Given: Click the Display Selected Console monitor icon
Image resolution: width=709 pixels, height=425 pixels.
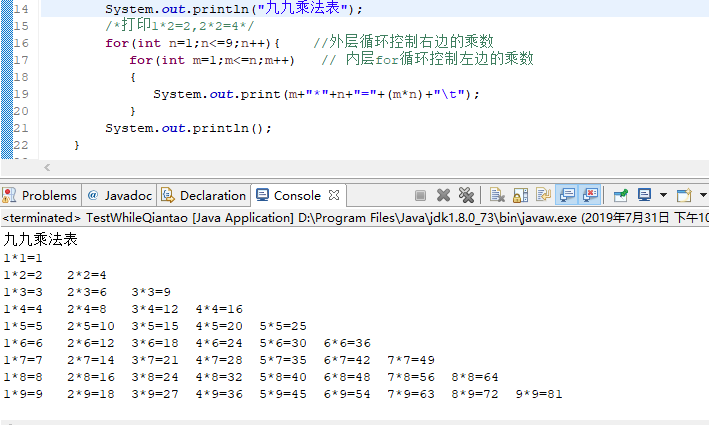Looking at the screenshot, I should (644, 195).
